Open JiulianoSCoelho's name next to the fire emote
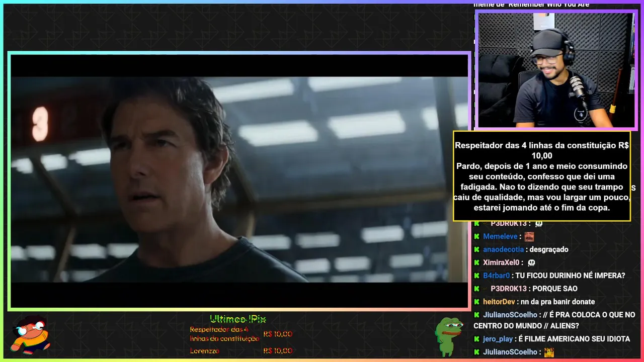 click(510, 352)
